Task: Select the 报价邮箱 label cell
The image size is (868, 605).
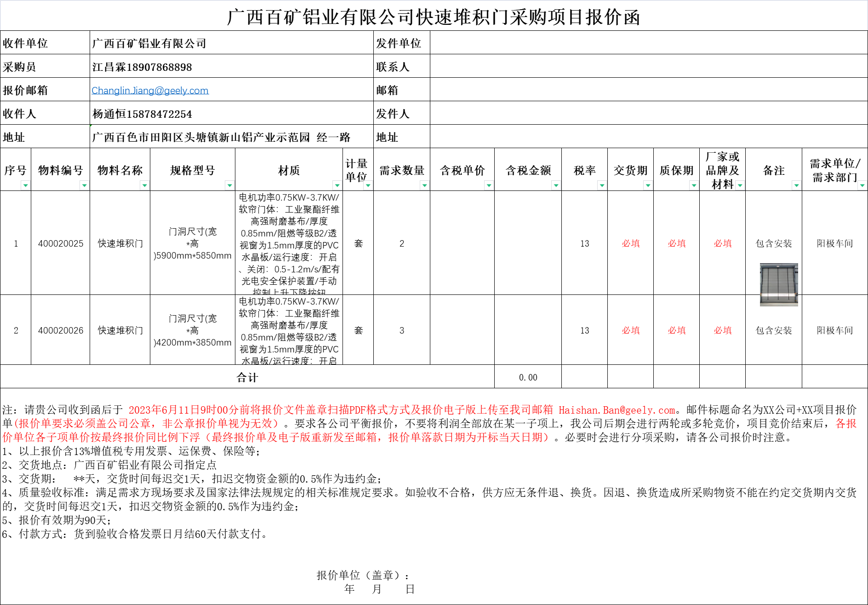Action: [45, 90]
